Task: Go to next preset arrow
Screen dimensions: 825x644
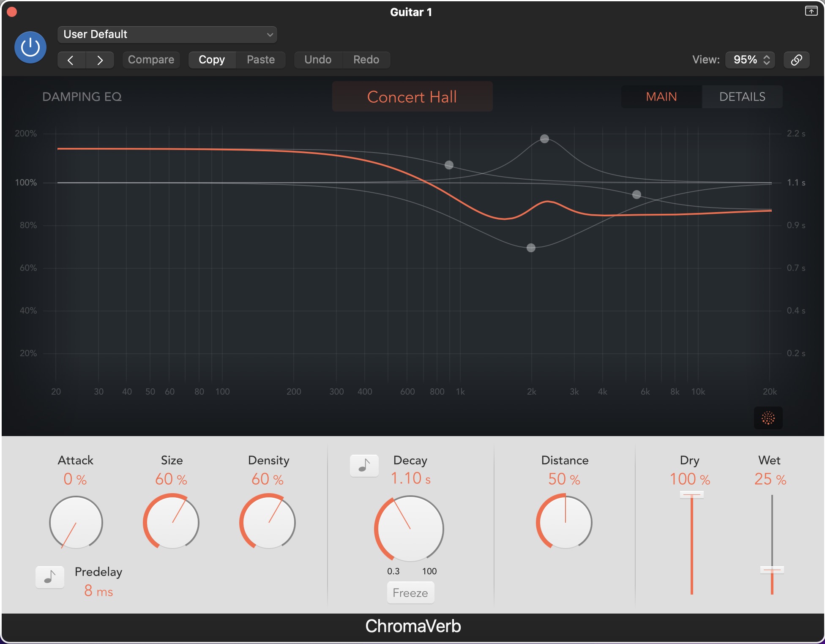Action: point(100,60)
